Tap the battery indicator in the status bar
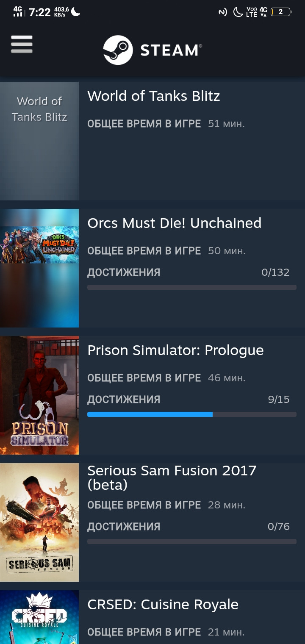This screenshot has width=305, height=644. pos(280,12)
